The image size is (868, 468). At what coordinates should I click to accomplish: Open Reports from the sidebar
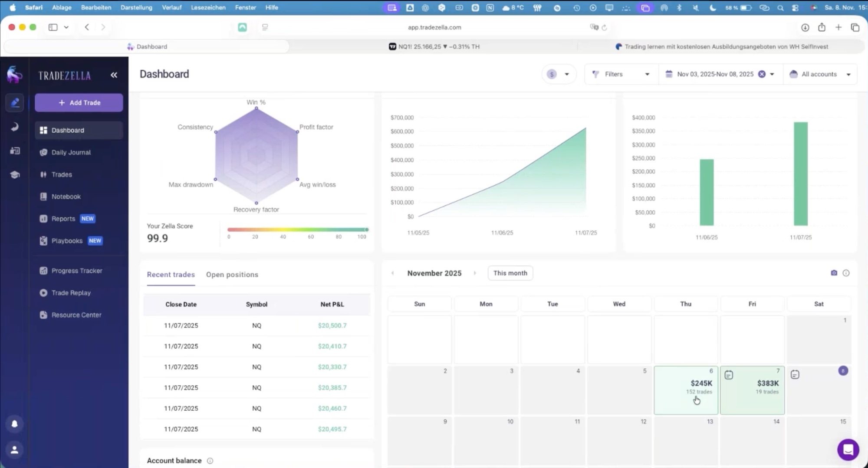[x=63, y=219]
